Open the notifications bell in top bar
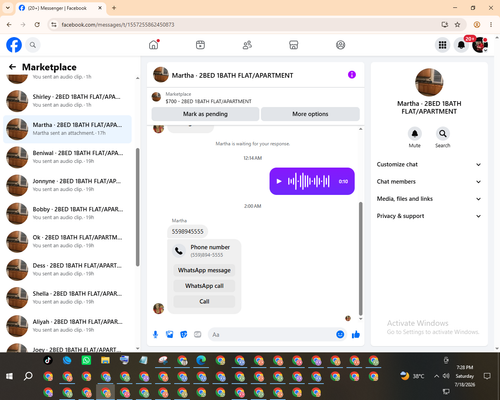 (x=461, y=45)
